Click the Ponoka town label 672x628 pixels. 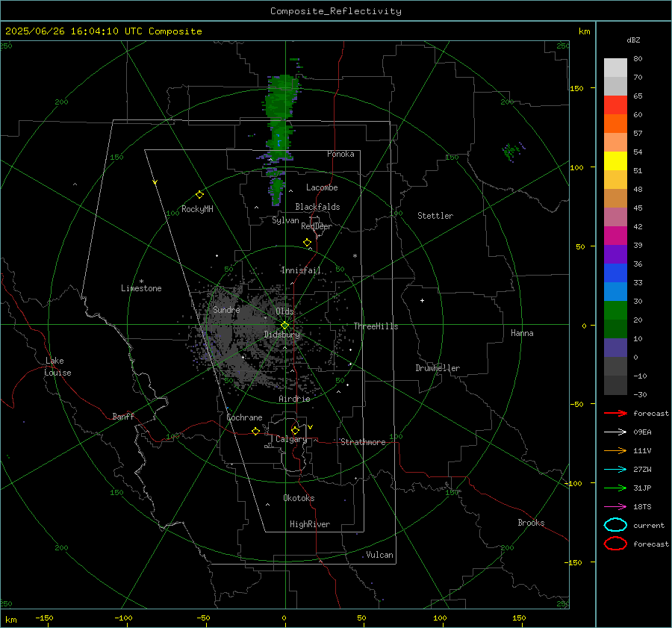[340, 154]
